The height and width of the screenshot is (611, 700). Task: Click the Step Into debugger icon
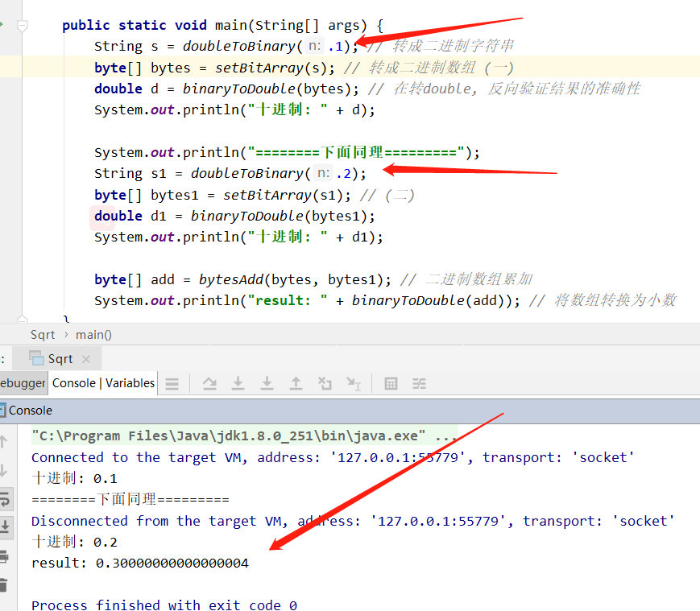(x=238, y=383)
